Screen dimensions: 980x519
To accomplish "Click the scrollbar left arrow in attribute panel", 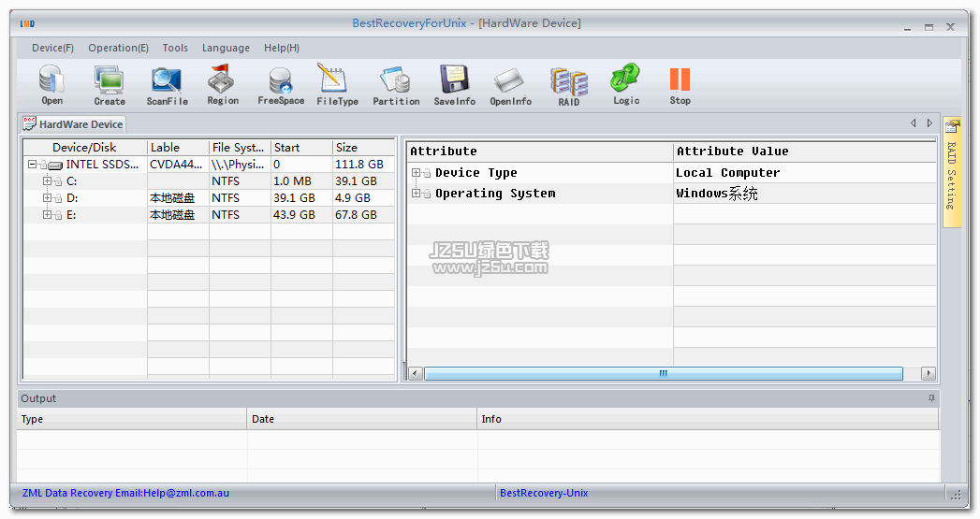I will click(416, 373).
